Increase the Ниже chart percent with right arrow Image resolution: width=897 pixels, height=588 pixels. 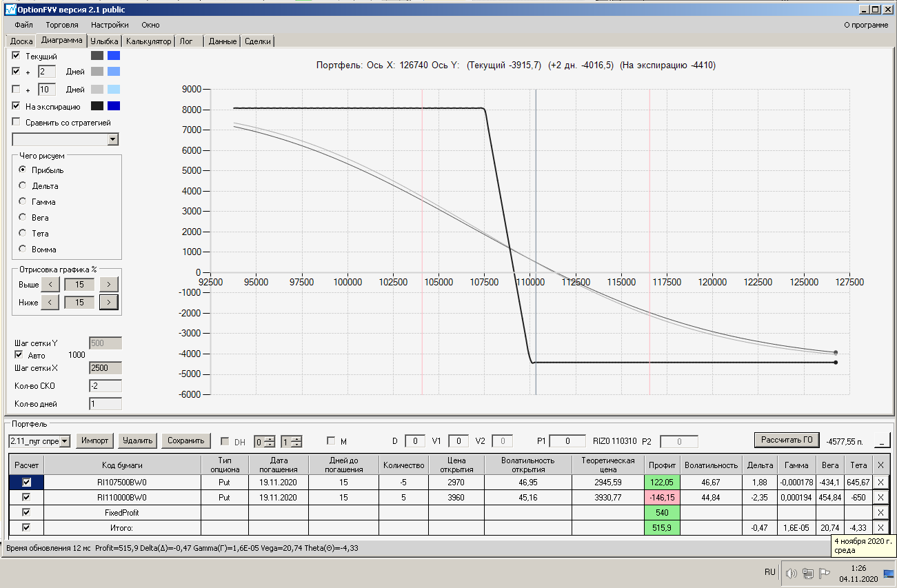point(109,302)
